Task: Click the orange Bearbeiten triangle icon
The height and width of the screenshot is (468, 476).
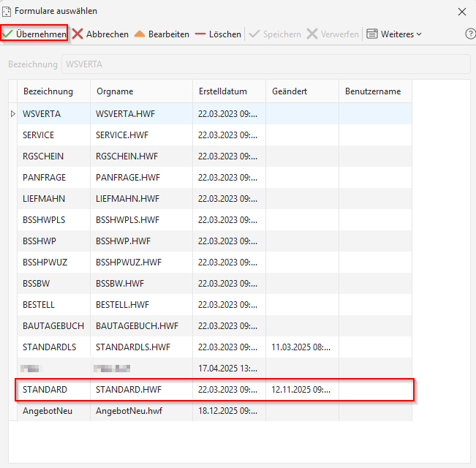Action: tap(140, 34)
